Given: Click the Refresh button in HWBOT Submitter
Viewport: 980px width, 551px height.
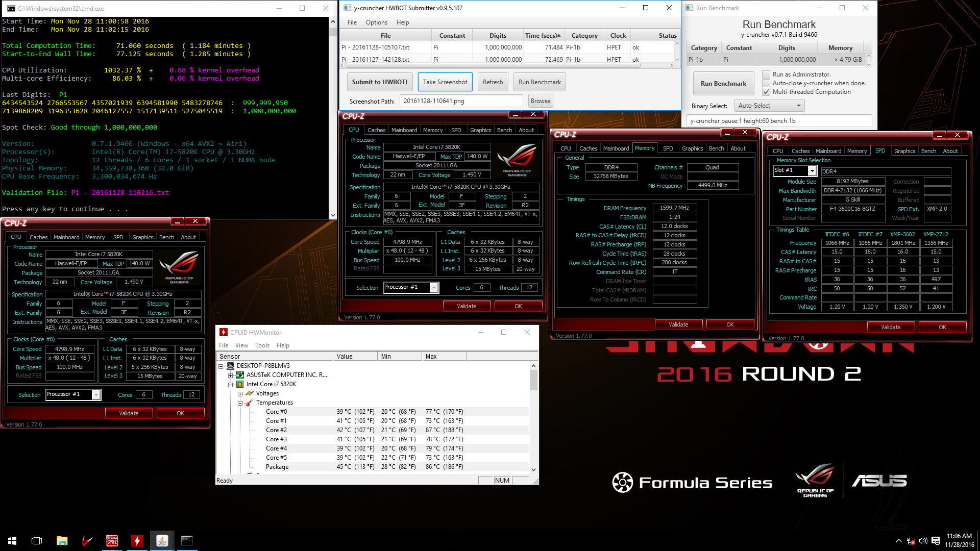Looking at the screenshot, I should click(493, 82).
